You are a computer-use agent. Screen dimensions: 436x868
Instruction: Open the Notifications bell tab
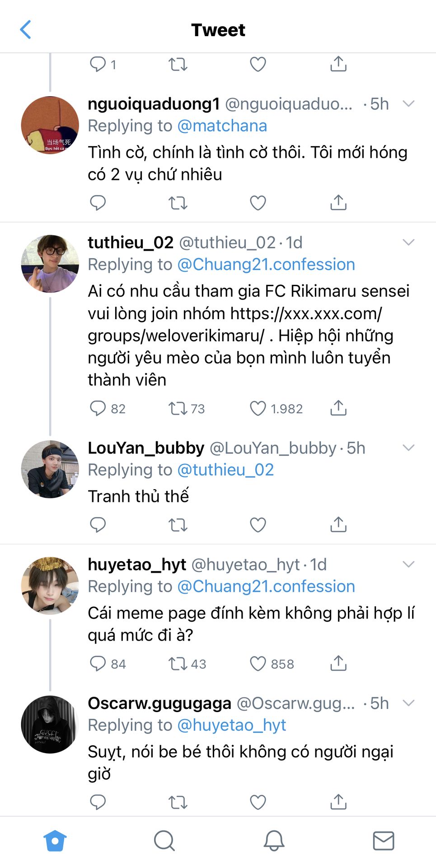coord(274,841)
